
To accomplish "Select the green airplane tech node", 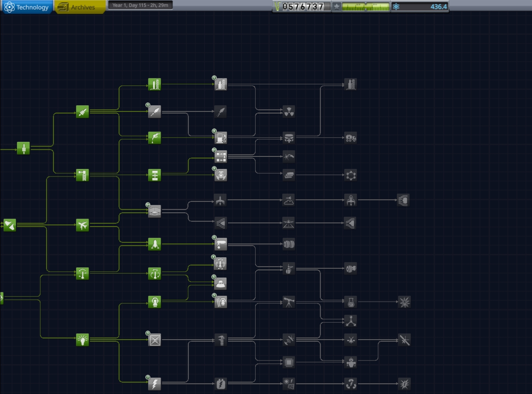I will [82, 225].
